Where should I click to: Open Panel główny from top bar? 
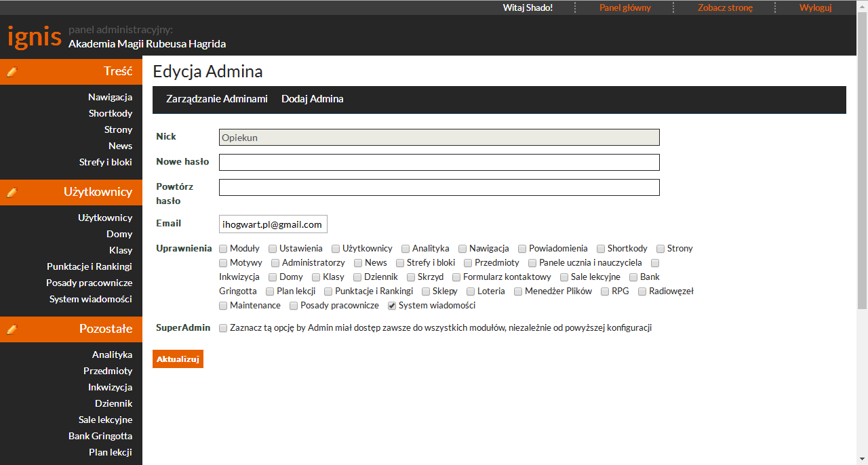point(625,7)
